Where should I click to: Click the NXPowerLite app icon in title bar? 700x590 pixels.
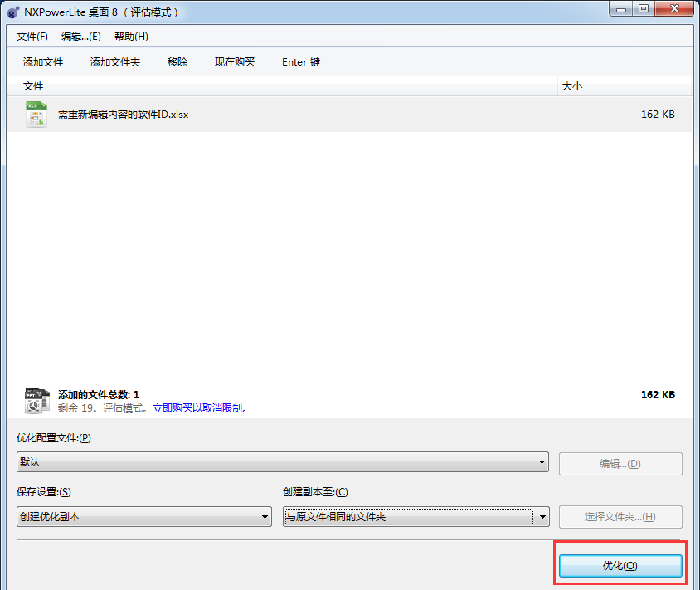[13, 12]
